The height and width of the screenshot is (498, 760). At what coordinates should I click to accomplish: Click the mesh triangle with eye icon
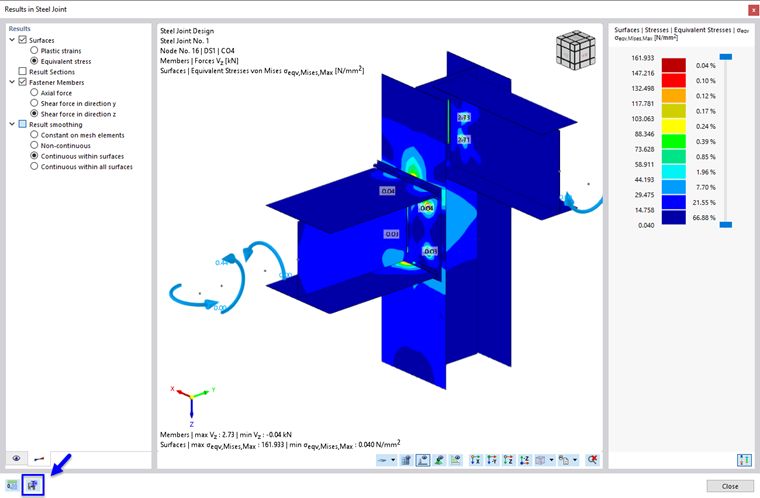[x=456, y=460]
